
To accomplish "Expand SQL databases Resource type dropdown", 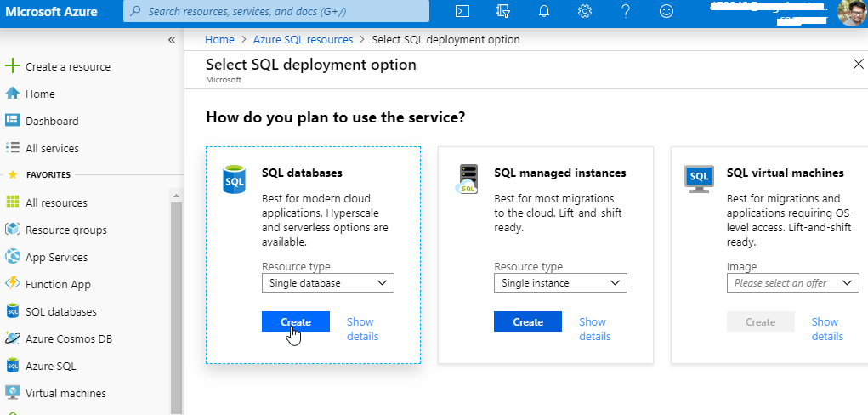I will click(x=328, y=282).
